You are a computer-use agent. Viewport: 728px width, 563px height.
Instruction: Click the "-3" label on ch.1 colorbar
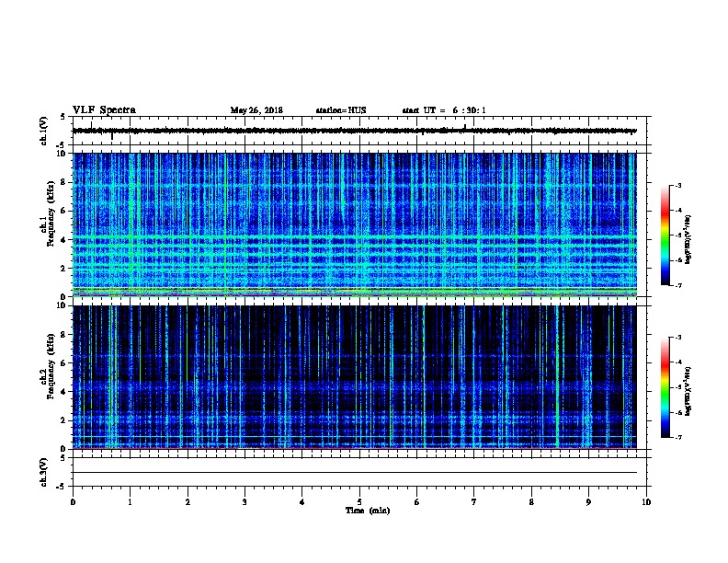click(677, 185)
